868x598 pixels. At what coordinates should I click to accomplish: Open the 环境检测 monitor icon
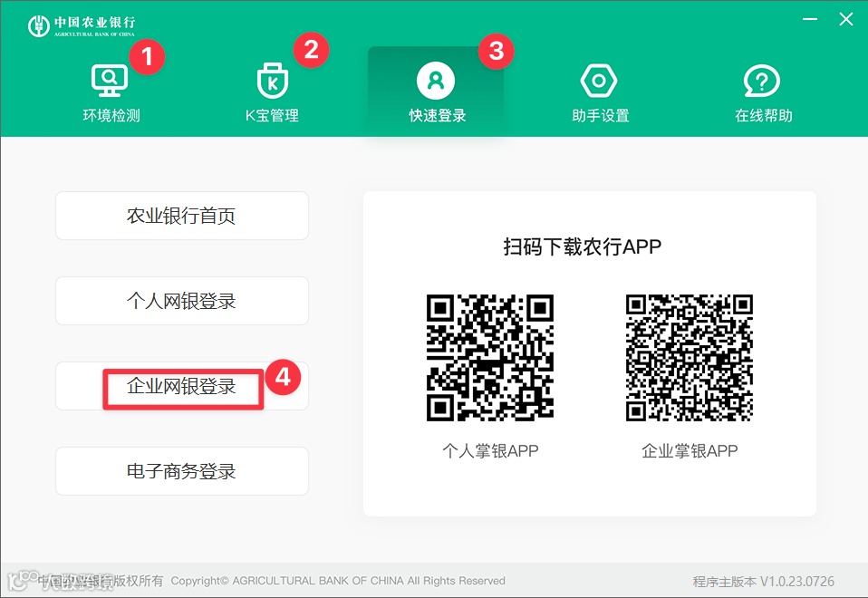(x=110, y=81)
